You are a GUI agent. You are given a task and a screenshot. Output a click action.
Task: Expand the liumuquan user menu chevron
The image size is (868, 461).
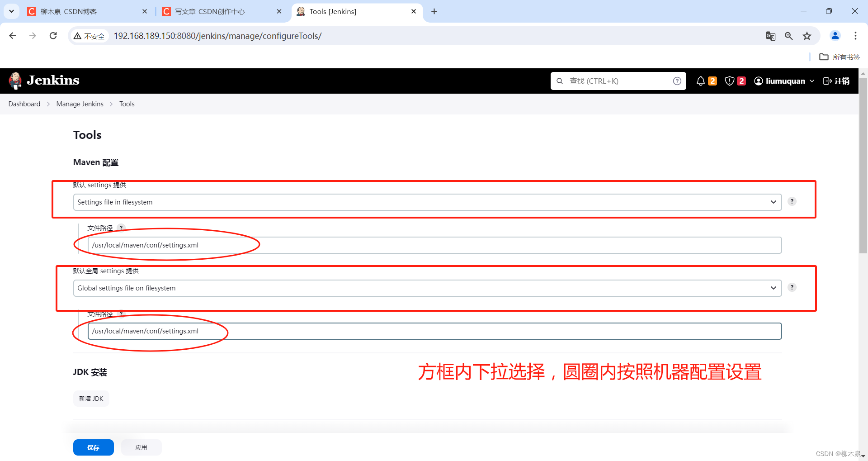pyautogui.click(x=812, y=81)
